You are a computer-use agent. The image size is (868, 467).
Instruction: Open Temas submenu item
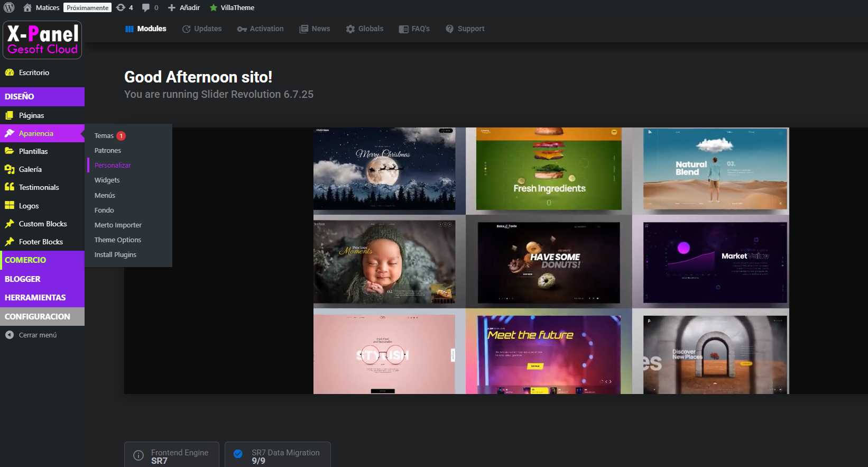point(130,136)
